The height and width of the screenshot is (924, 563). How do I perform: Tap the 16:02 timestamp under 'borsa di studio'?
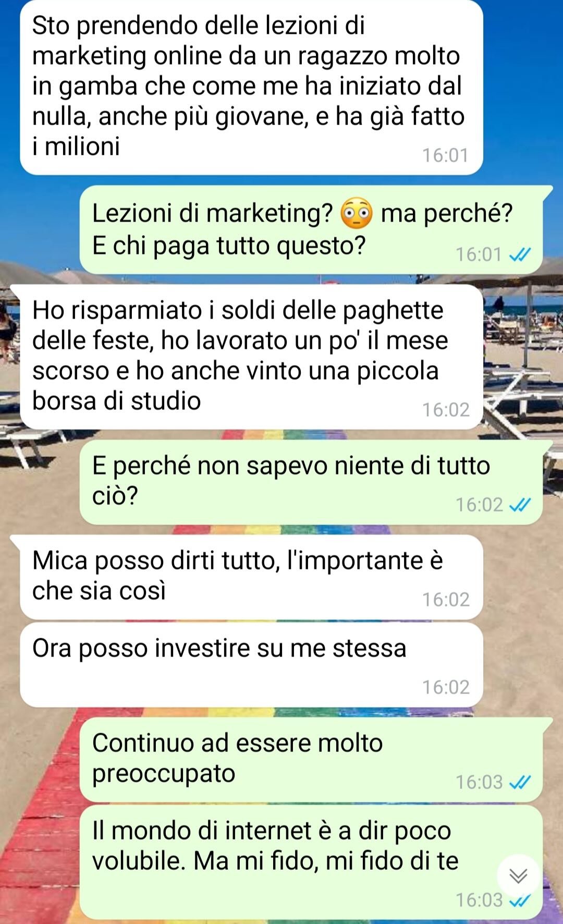click(446, 410)
